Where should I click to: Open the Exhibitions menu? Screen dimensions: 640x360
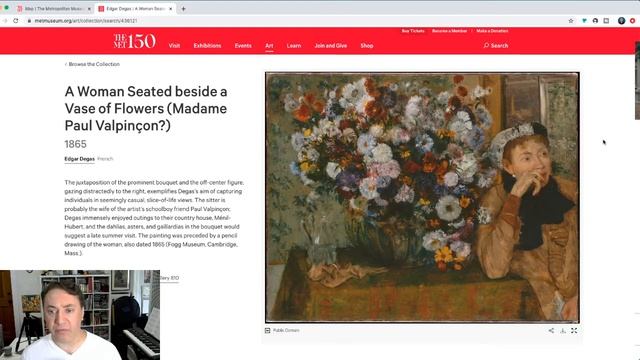[207, 46]
